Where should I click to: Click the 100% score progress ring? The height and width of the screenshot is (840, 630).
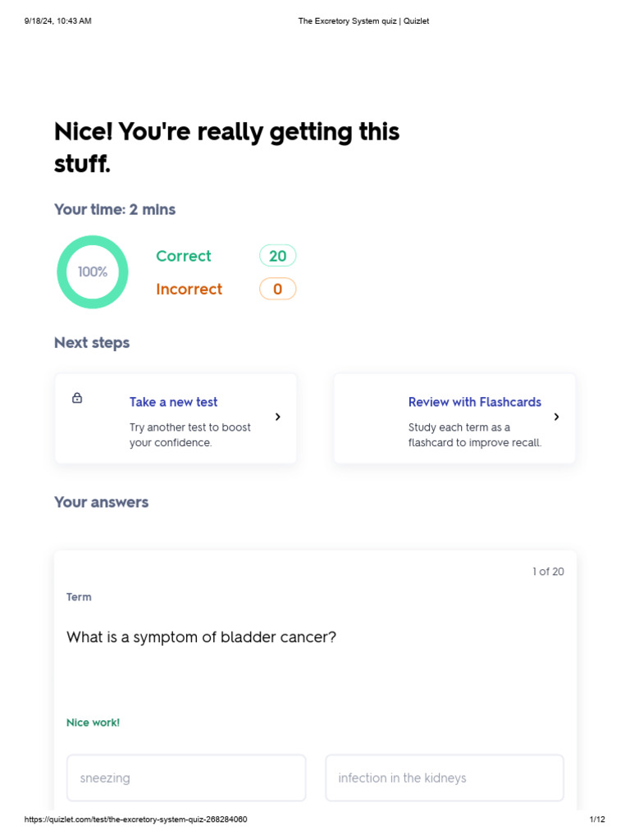pos(93,272)
